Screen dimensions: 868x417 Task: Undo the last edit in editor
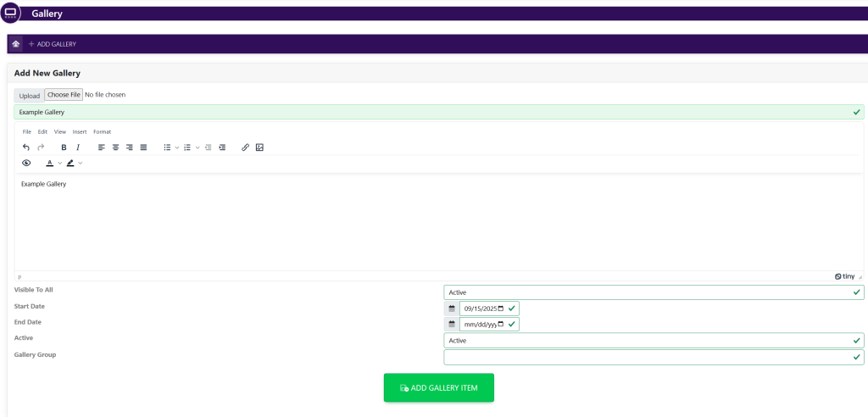click(26, 147)
